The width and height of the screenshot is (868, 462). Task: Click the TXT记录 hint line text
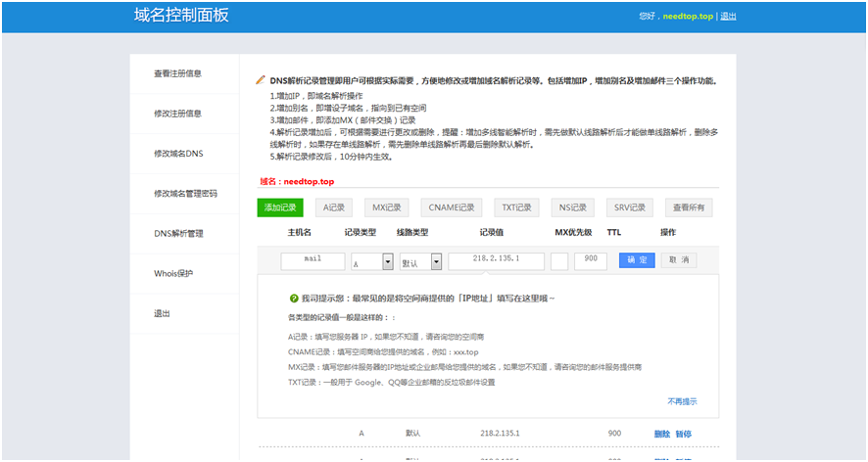[391, 383]
